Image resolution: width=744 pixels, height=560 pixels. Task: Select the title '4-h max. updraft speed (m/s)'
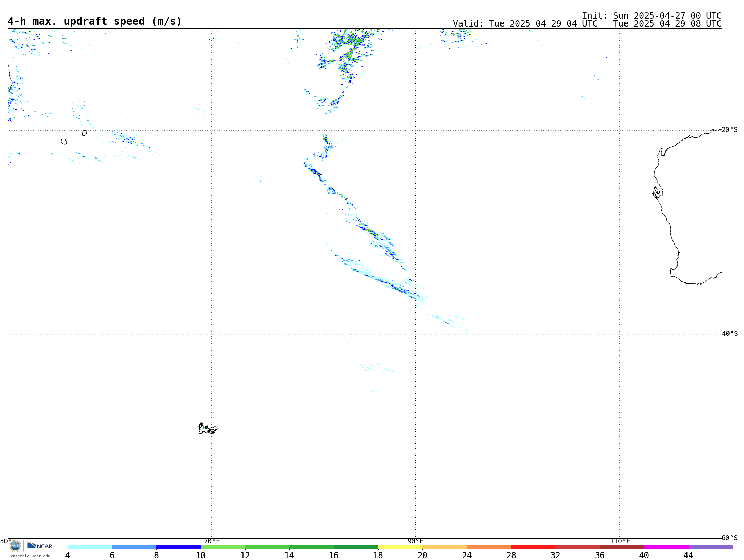[x=95, y=21]
